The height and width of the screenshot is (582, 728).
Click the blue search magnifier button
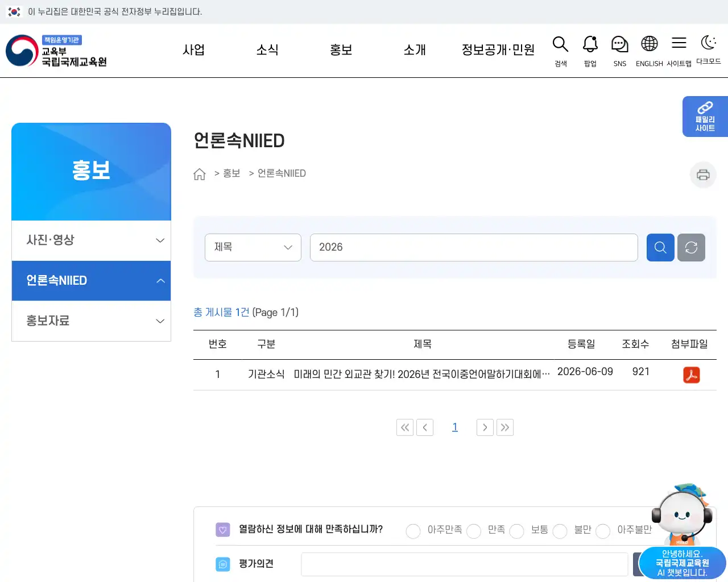[660, 247]
